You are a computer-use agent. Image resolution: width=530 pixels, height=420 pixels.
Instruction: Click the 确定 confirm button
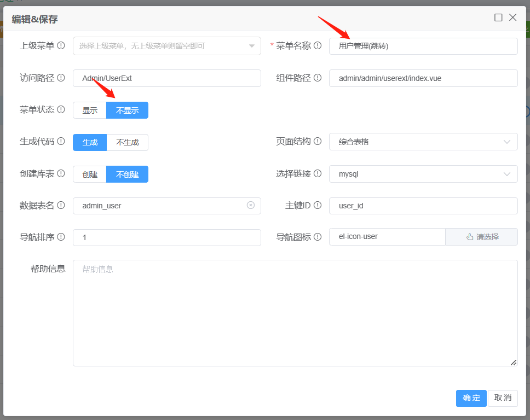[x=471, y=398]
